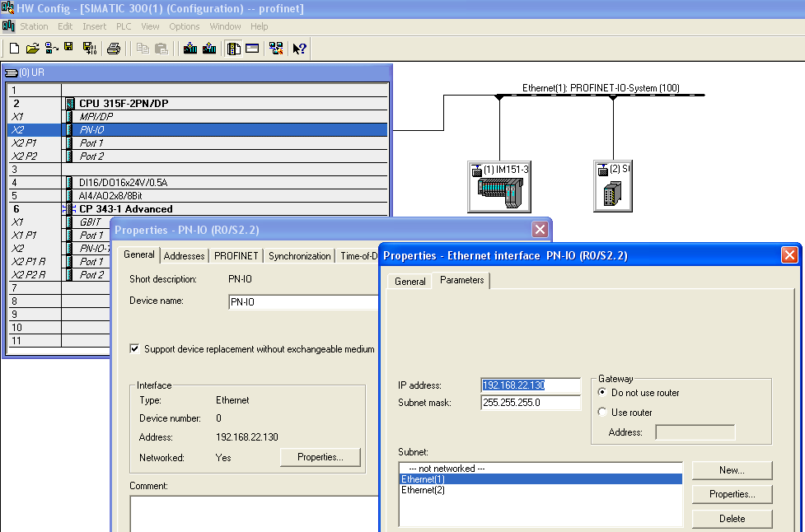The width and height of the screenshot is (805, 532).
Task: Select the (1) IM151-3 device picture
Action: [x=499, y=187]
